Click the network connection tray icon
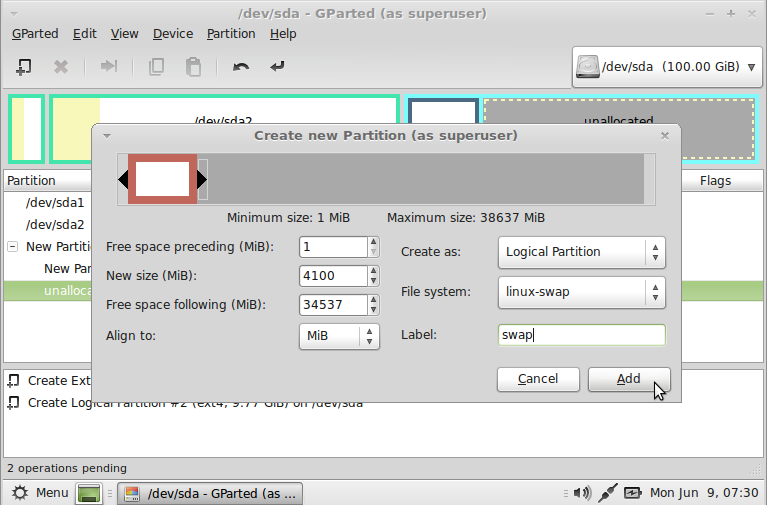 pos(608,493)
